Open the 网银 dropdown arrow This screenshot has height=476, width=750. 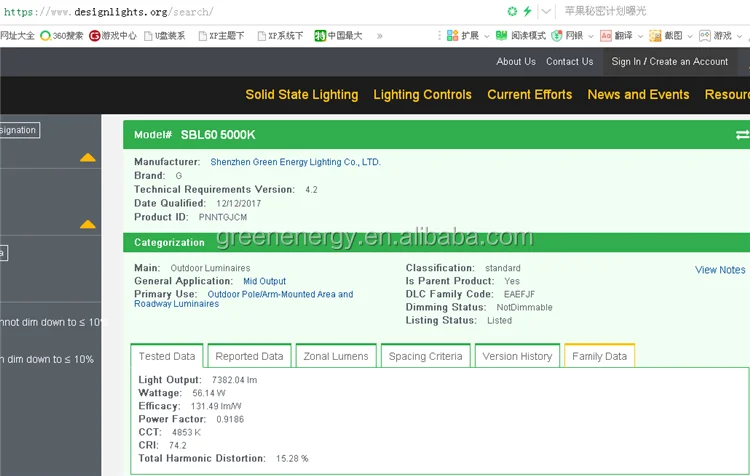[591, 36]
